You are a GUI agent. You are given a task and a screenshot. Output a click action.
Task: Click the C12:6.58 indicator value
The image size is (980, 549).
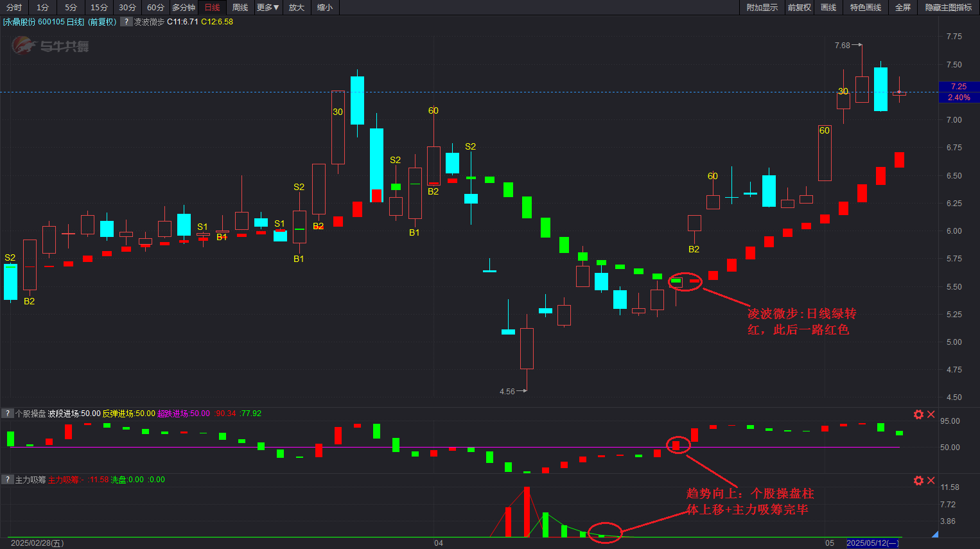click(x=217, y=22)
